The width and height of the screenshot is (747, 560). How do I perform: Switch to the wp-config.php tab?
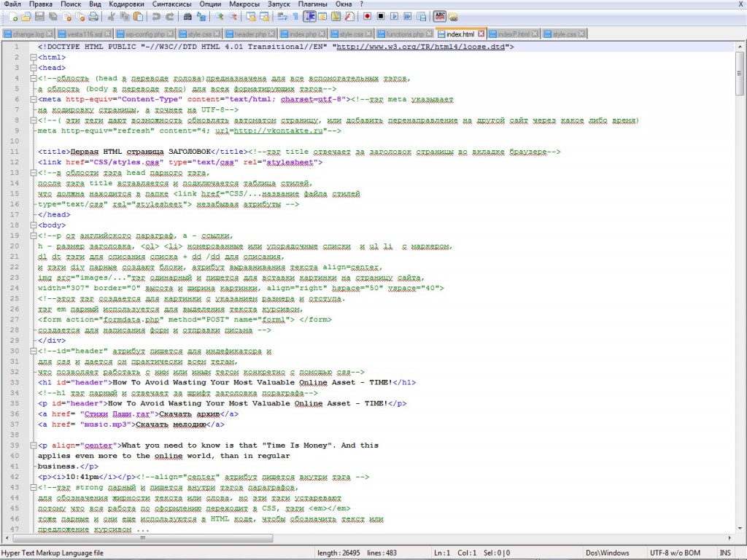pos(144,34)
